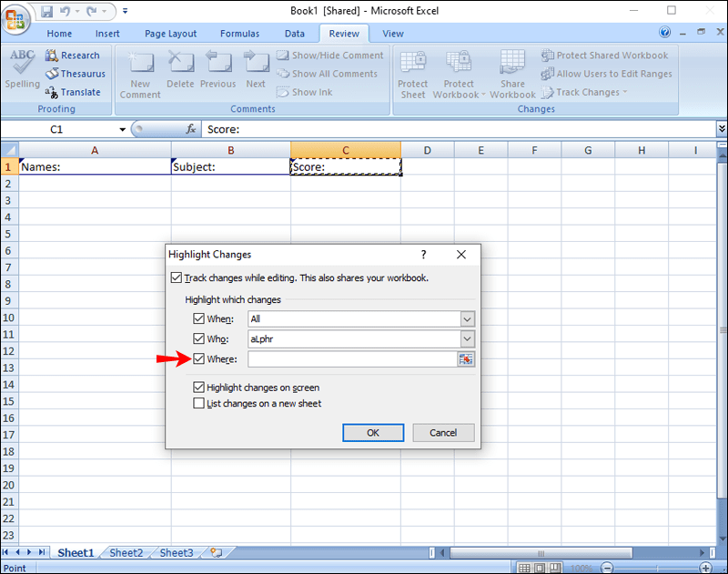The height and width of the screenshot is (574, 728).
Task: Select column D header
Action: (427, 150)
